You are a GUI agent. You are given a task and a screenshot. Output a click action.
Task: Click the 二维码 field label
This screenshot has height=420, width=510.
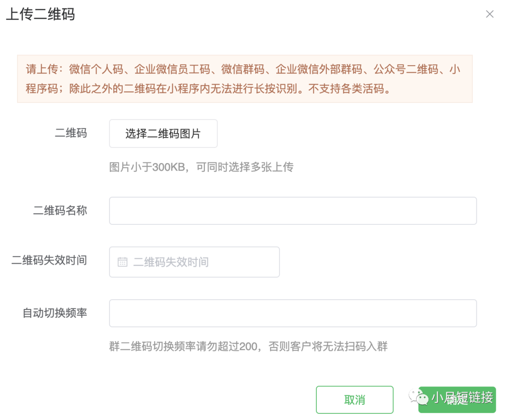tap(71, 133)
